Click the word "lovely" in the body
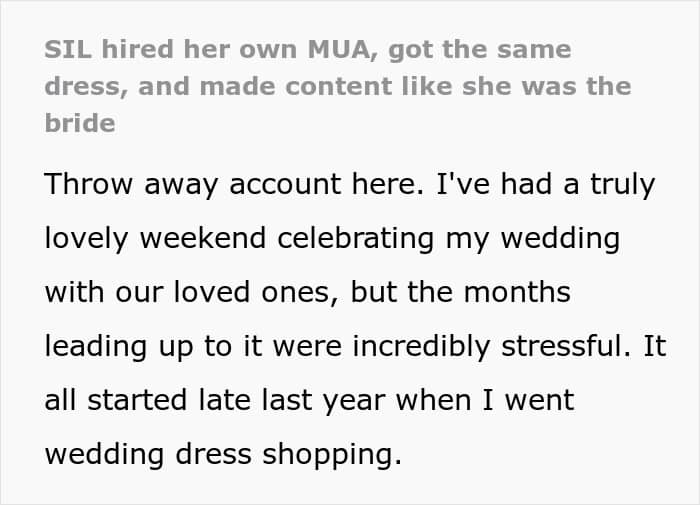This screenshot has height=505, width=700. pyautogui.click(x=89, y=240)
